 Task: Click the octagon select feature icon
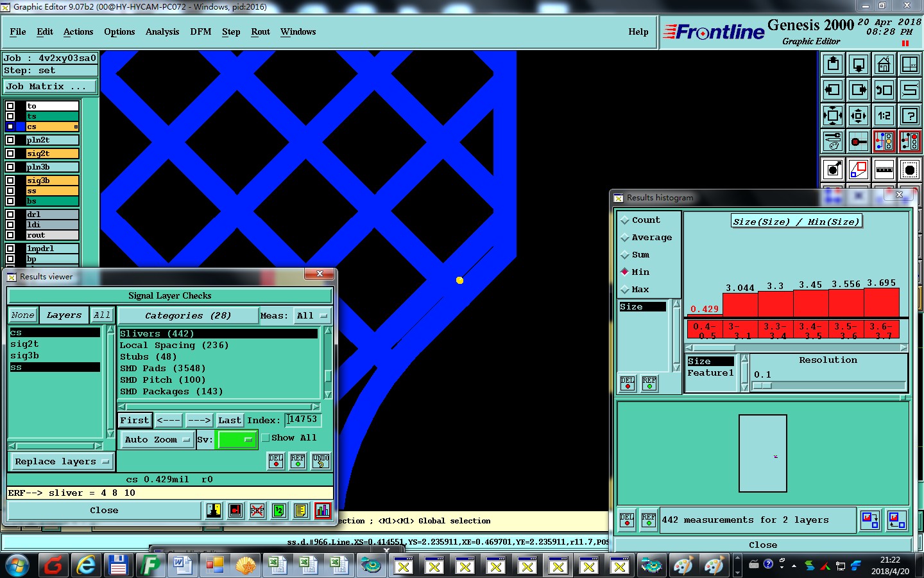coord(909,170)
